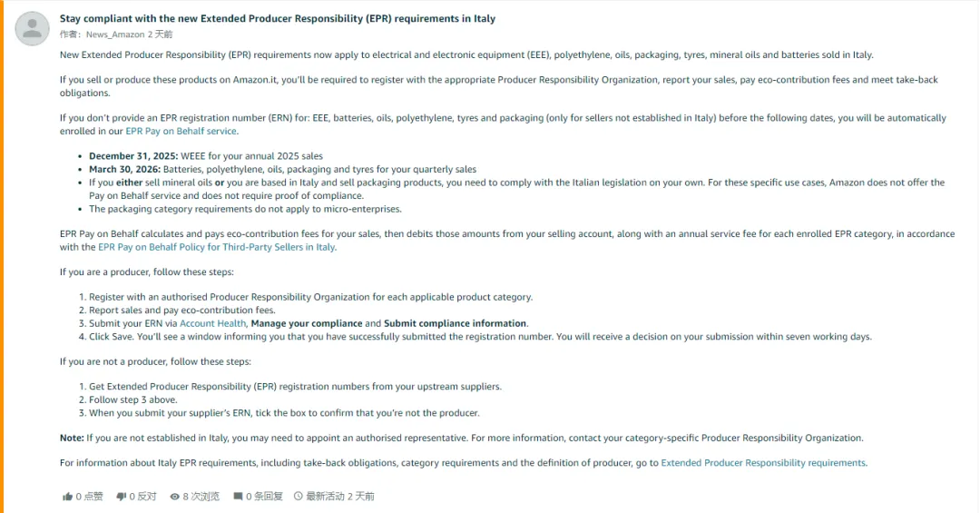The image size is (980, 513).
Task: Follow the 'EPR Pay on Behalf service' link
Action: coord(181,131)
